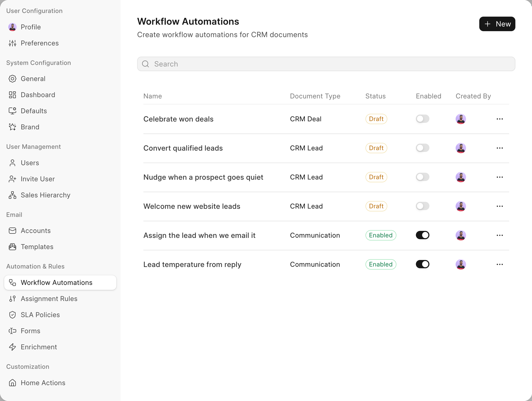Open the Templates mail icon

point(12,247)
